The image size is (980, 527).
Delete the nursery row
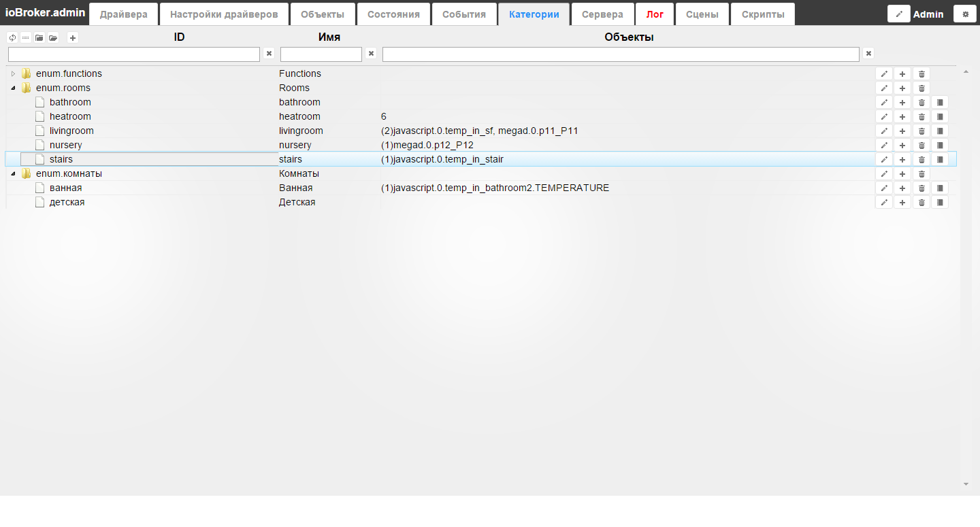click(921, 145)
